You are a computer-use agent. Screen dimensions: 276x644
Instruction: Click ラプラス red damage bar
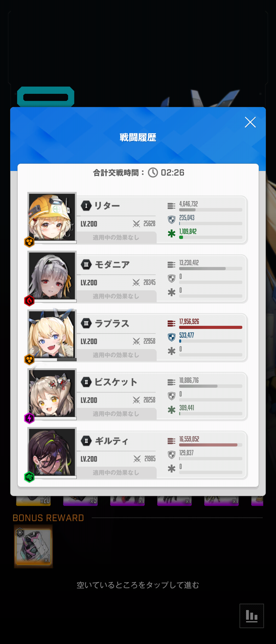click(211, 327)
